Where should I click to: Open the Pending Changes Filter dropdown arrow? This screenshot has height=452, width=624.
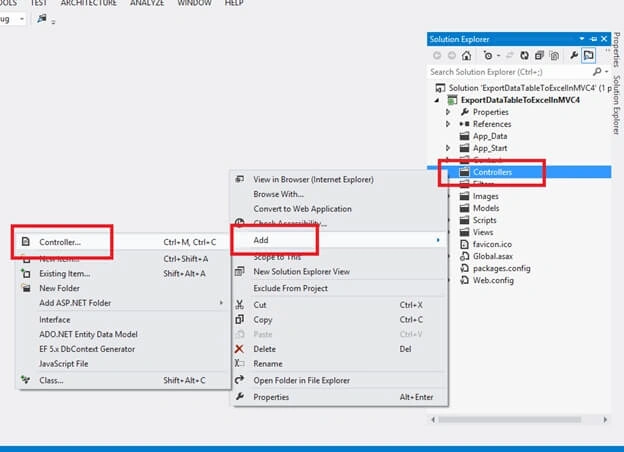point(498,56)
